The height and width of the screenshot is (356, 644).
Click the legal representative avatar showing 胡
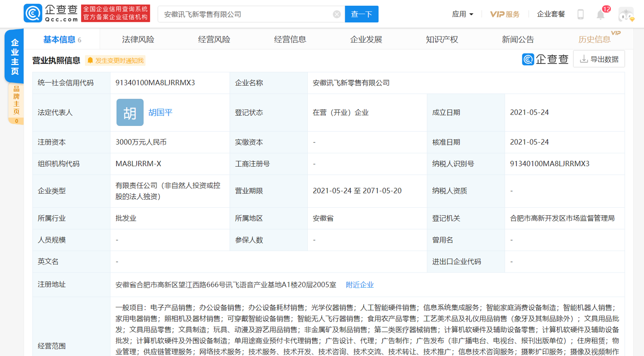click(x=130, y=112)
